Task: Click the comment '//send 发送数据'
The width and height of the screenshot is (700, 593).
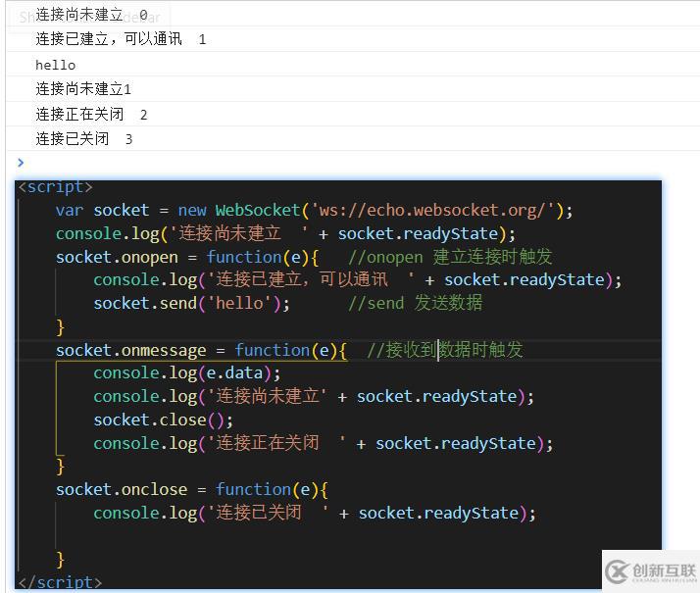Action: [x=415, y=303]
